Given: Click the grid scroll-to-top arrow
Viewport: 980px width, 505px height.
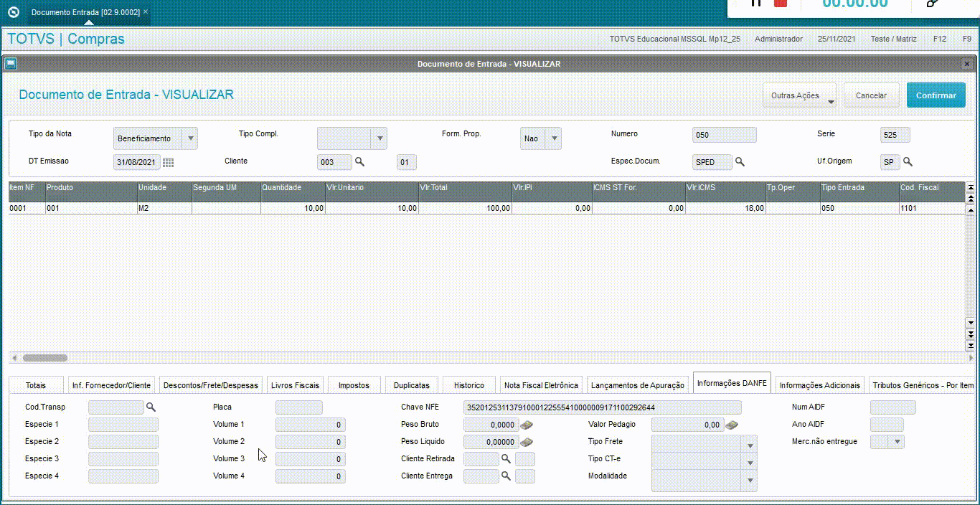Looking at the screenshot, I should [971, 188].
